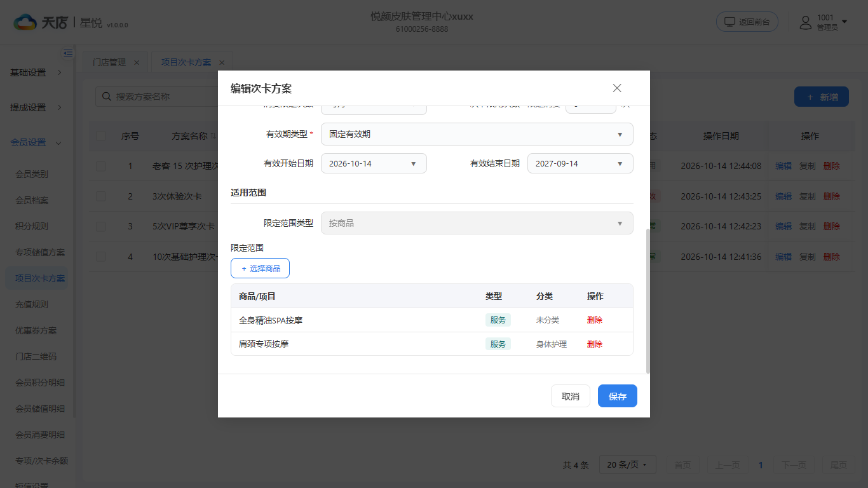Expand the 基础设置 sidebar menu
Image resolution: width=868 pixels, height=488 pixels.
tap(37, 72)
